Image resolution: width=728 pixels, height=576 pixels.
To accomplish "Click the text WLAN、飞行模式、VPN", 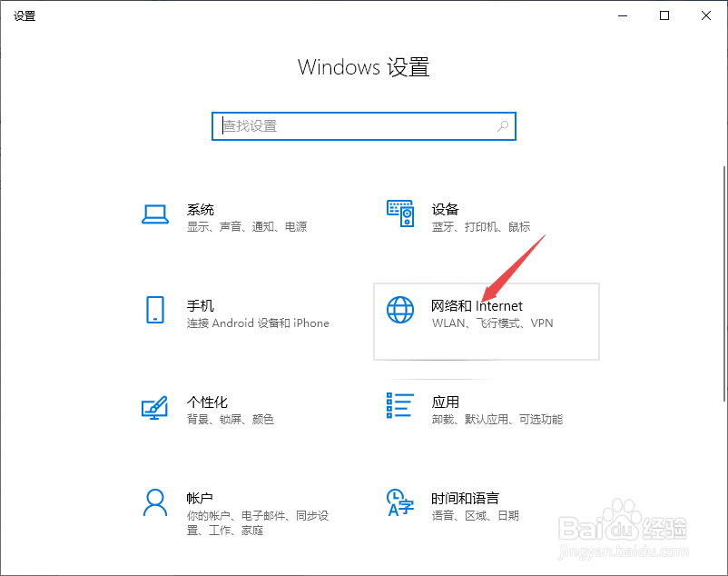I will click(x=493, y=323).
